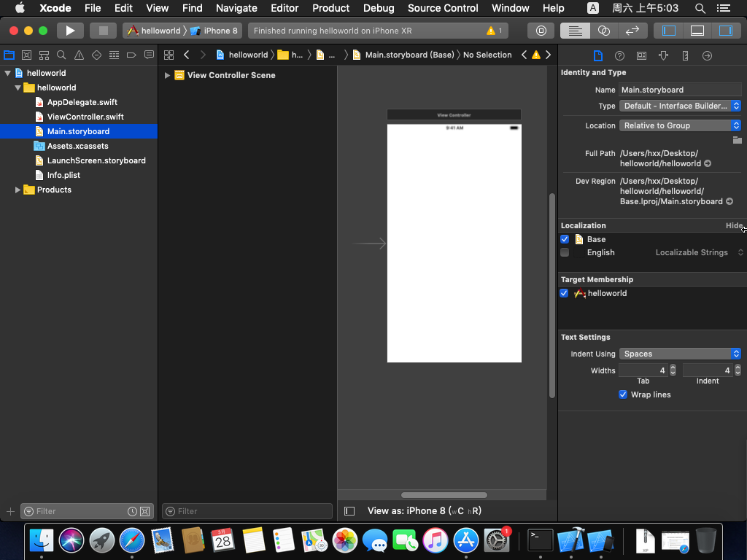This screenshot has width=747, height=560.
Task: Open the Test navigator
Action: (x=97, y=55)
